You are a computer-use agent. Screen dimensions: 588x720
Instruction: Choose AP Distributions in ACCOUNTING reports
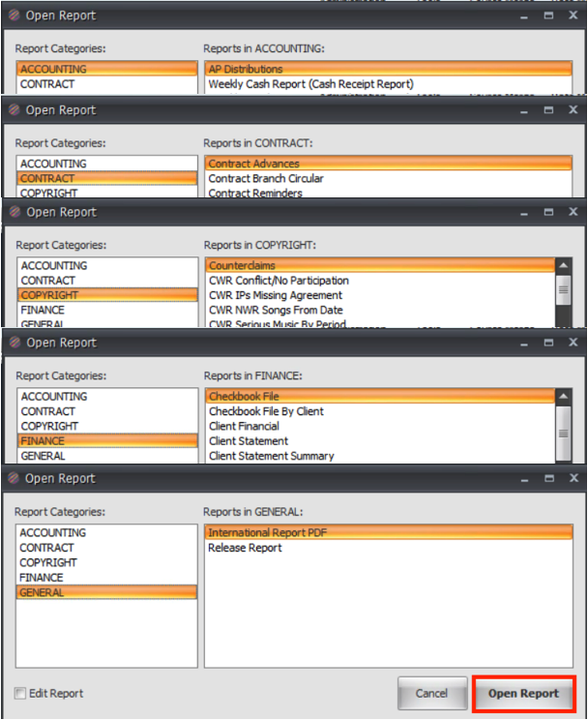246,70
